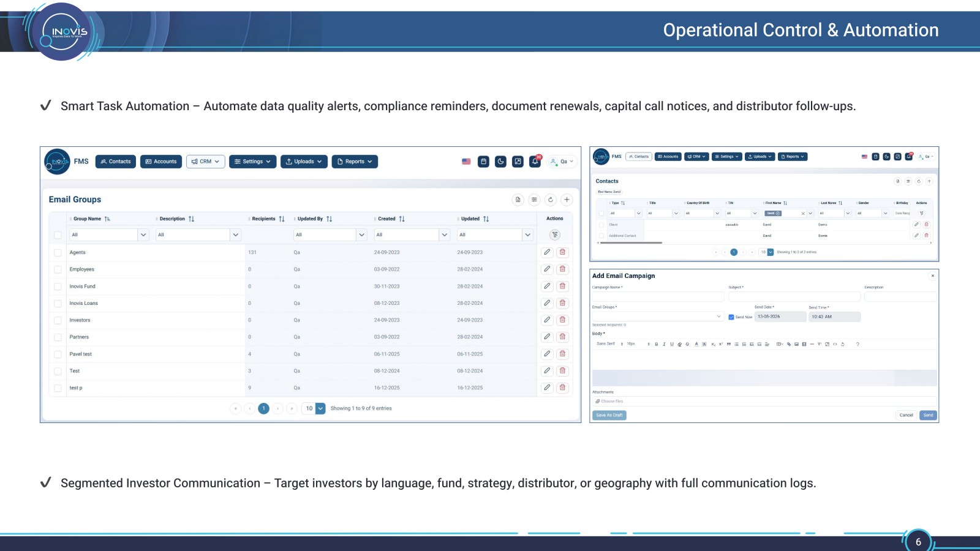The width and height of the screenshot is (980, 551).
Task: Delete the Additional Contact David Bowie
Action: click(926, 235)
